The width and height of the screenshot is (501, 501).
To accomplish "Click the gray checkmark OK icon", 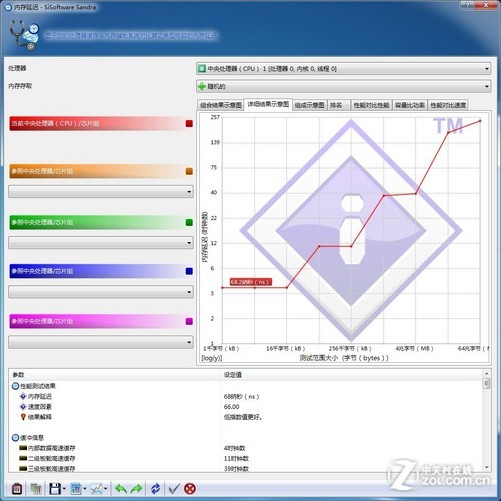I will [174, 489].
